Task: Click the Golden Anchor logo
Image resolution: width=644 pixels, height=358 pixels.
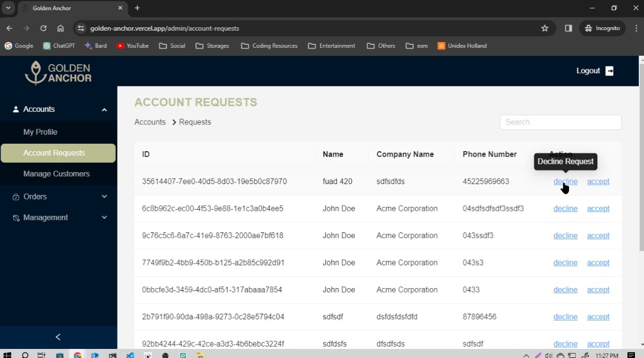Action: (x=58, y=73)
